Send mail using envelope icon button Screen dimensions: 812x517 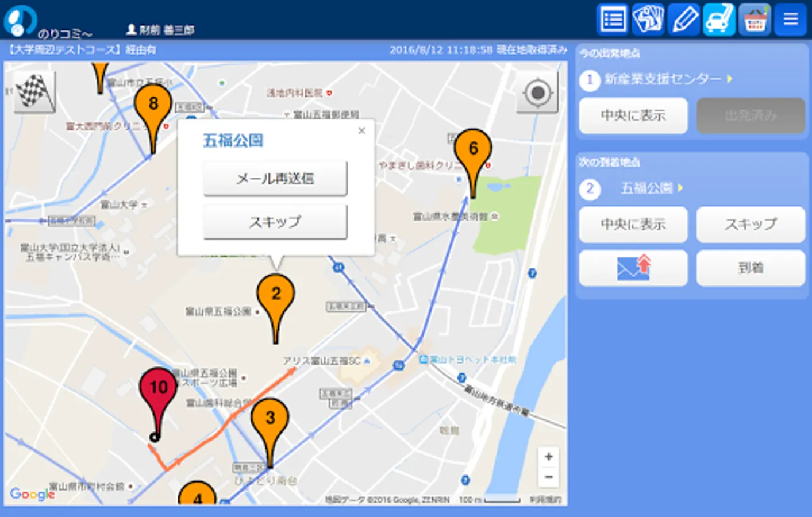[633, 268]
